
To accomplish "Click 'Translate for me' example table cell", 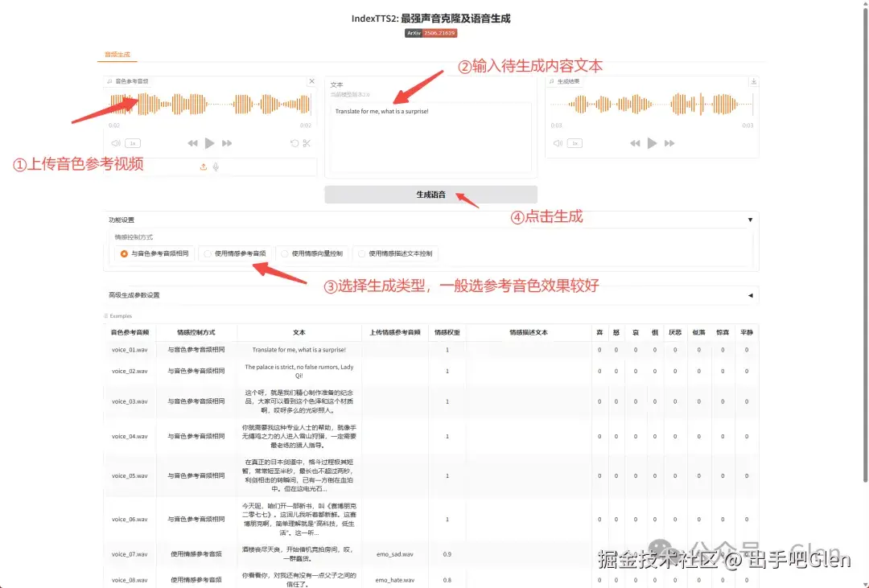I will [x=299, y=350].
